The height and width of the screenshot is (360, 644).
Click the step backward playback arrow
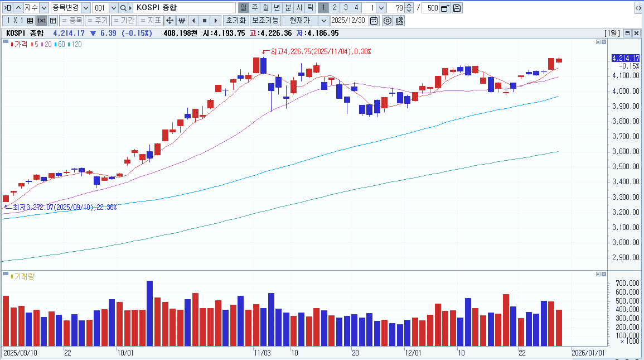click(193, 21)
